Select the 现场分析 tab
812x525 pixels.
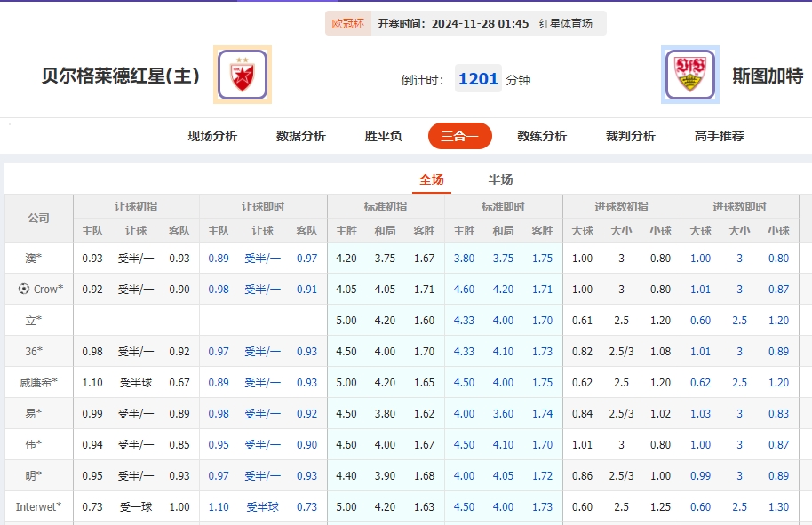(210, 135)
